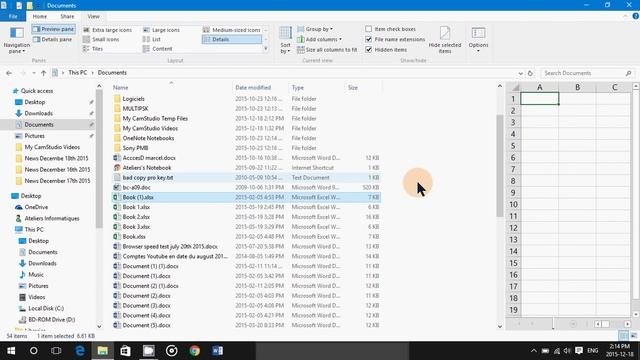The image size is (640, 360).
Task: Open the File tab
Action: click(13, 16)
